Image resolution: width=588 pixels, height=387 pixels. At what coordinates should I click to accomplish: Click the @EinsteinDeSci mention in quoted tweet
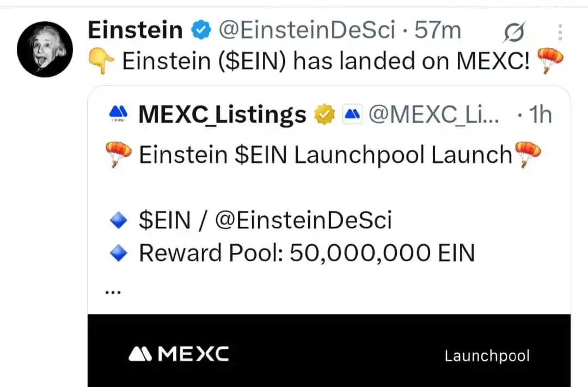303,220
